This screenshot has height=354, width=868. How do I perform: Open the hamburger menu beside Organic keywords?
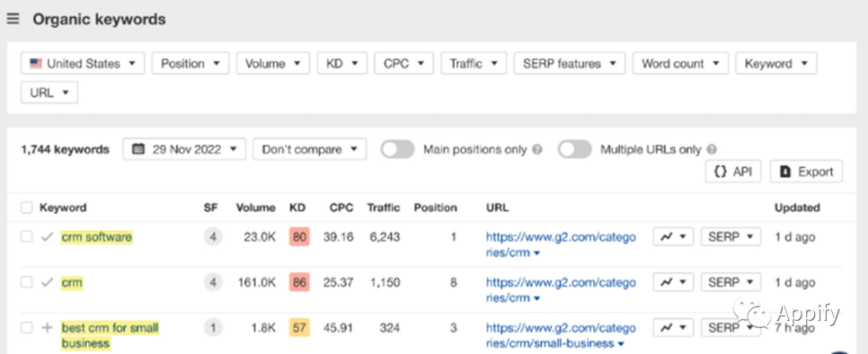click(13, 19)
